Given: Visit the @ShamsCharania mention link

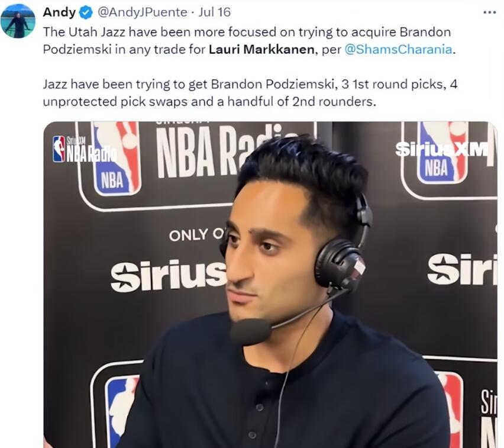Looking at the screenshot, I should (x=398, y=50).
